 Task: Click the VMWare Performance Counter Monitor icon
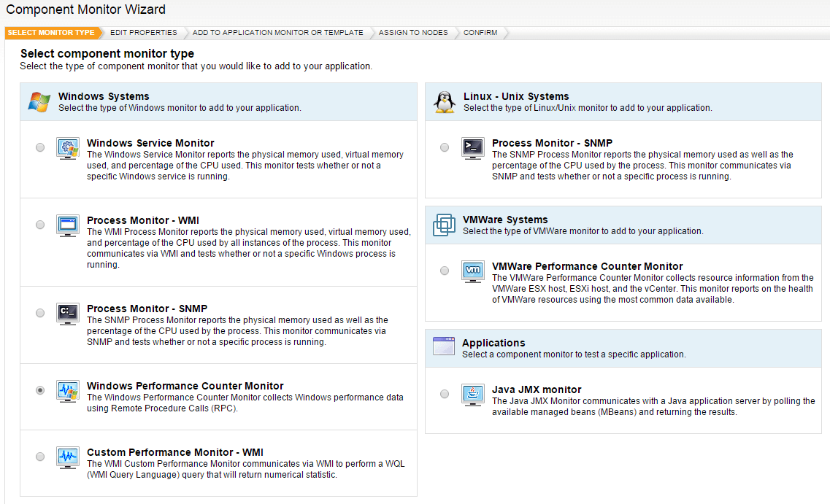[x=472, y=271]
